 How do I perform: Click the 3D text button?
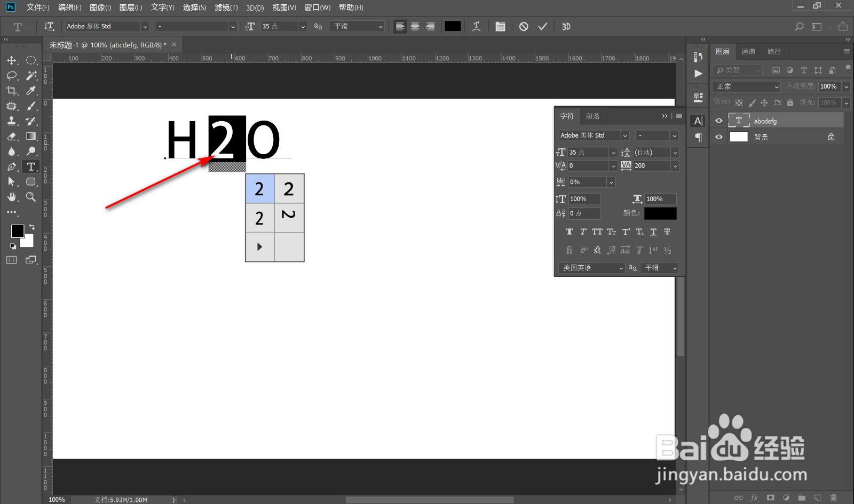566,26
